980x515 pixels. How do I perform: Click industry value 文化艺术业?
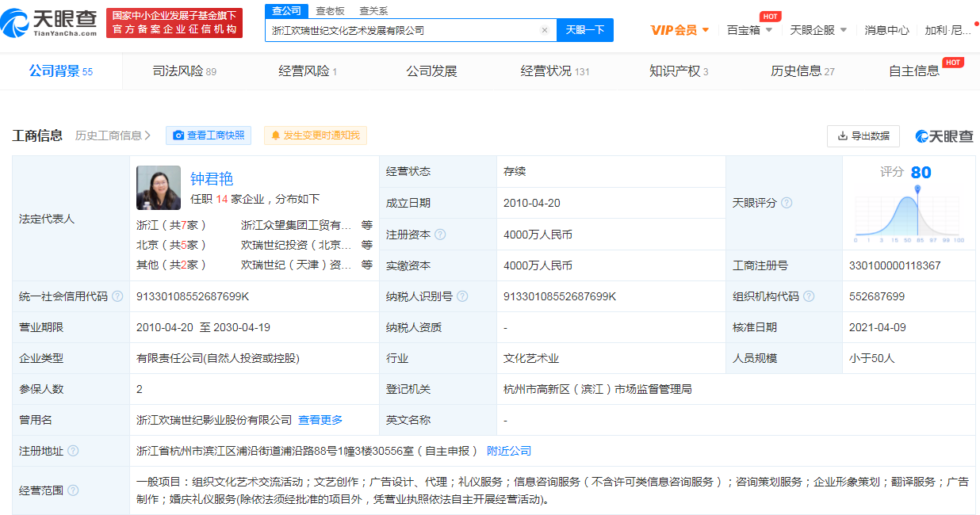coord(531,358)
